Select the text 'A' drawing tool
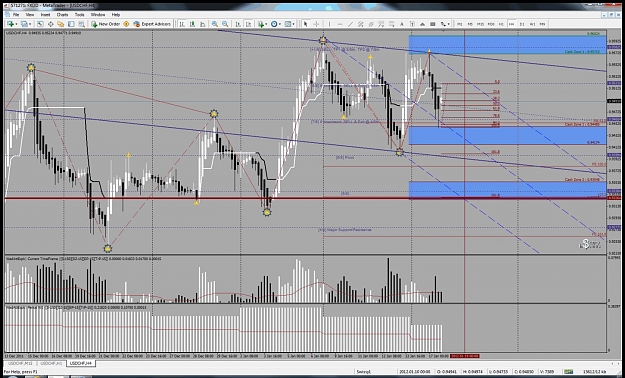The image size is (625, 378). (402, 24)
